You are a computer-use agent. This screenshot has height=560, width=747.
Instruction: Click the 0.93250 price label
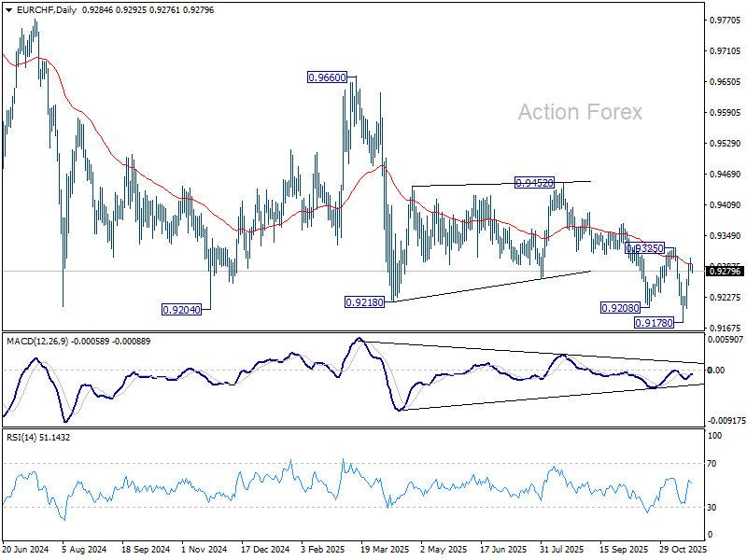click(644, 248)
